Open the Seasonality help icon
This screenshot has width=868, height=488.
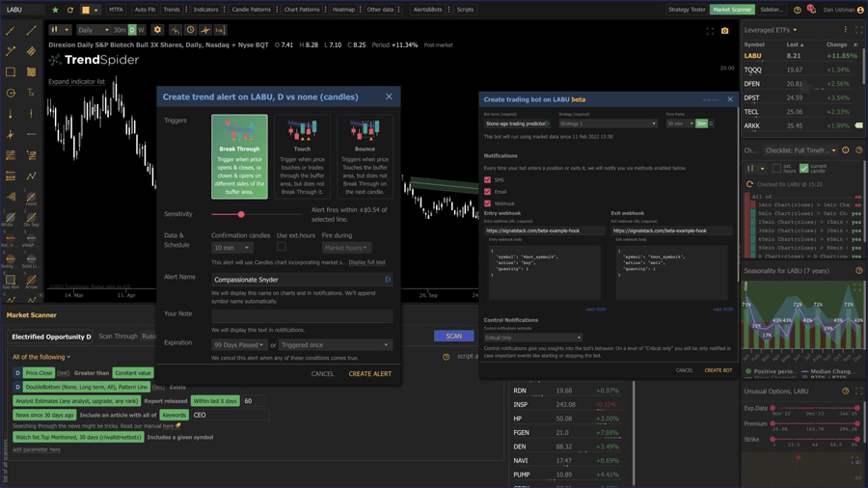[859, 271]
